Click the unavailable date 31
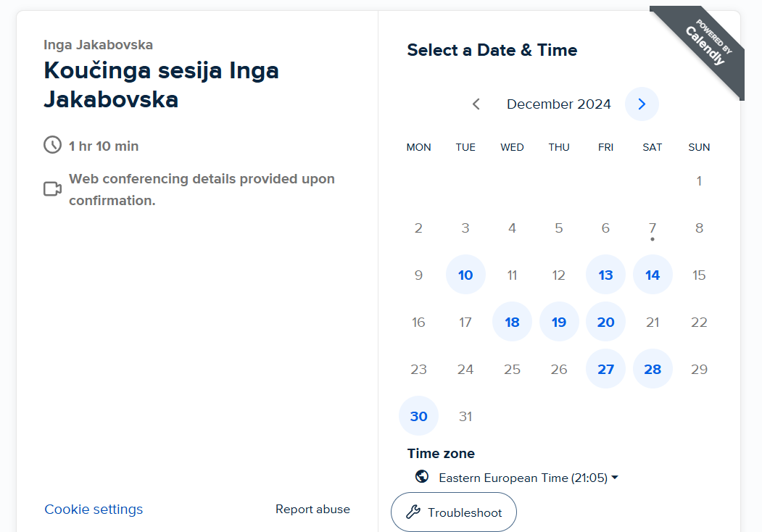This screenshot has height=532, width=762. coord(465,416)
